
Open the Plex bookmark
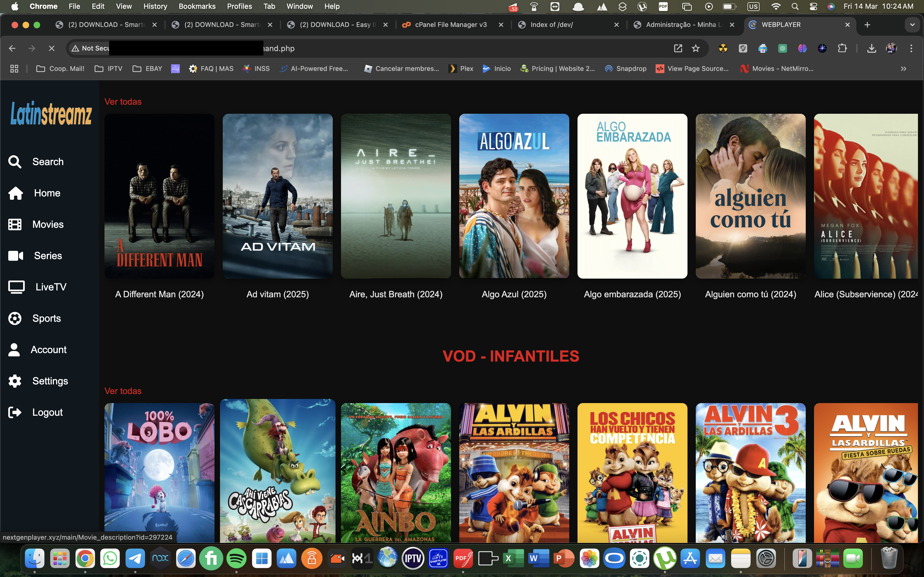(x=460, y=69)
